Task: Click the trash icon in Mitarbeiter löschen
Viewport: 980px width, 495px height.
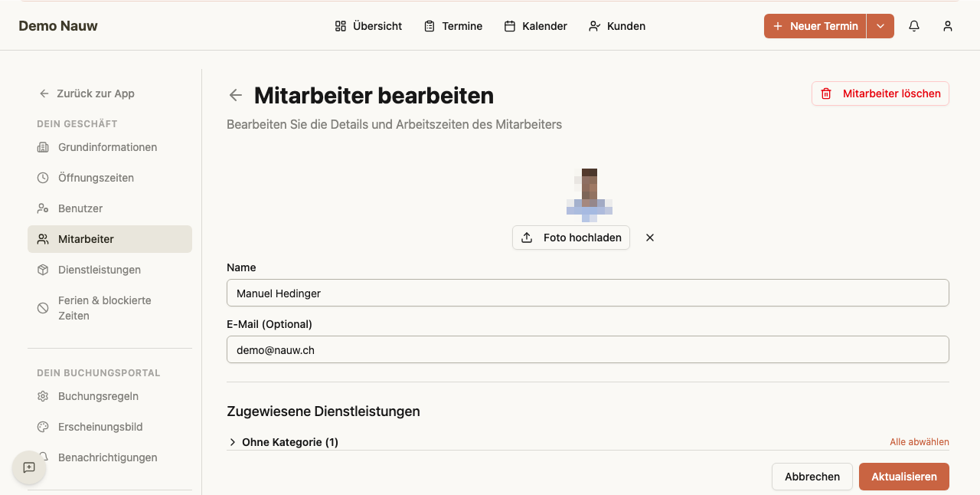Action: click(826, 93)
